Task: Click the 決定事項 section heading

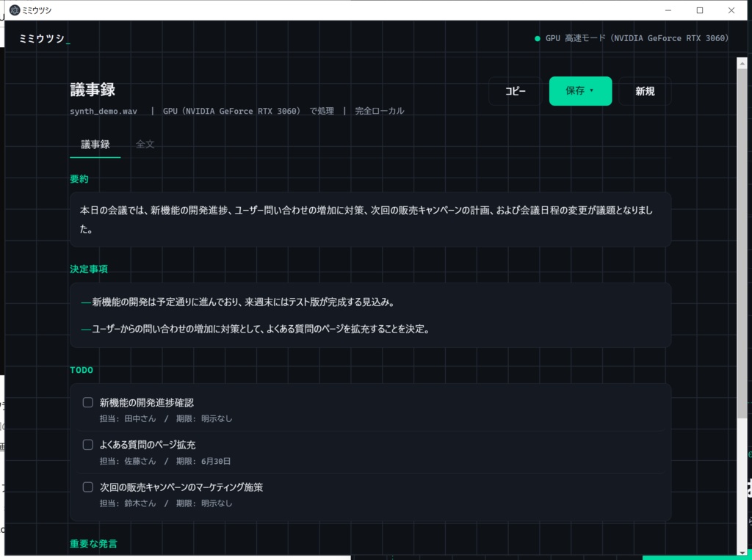Action: (x=89, y=269)
